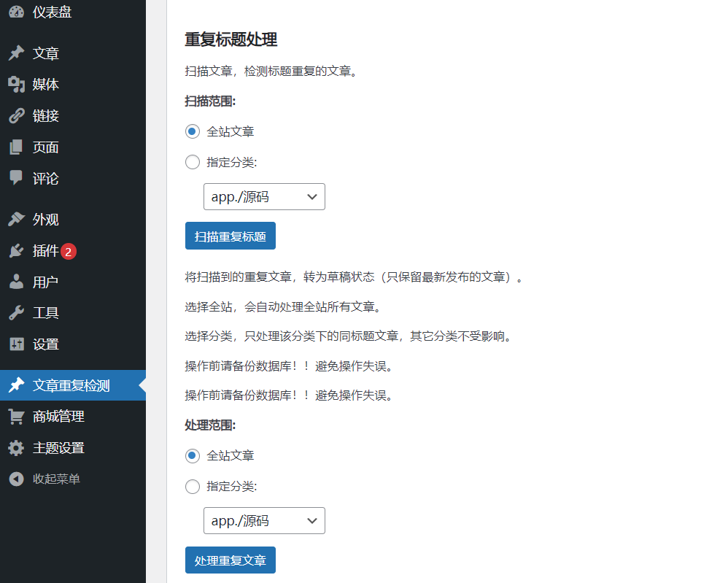Click the chain link icon for 链接
The image size is (728, 583).
pos(16,116)
